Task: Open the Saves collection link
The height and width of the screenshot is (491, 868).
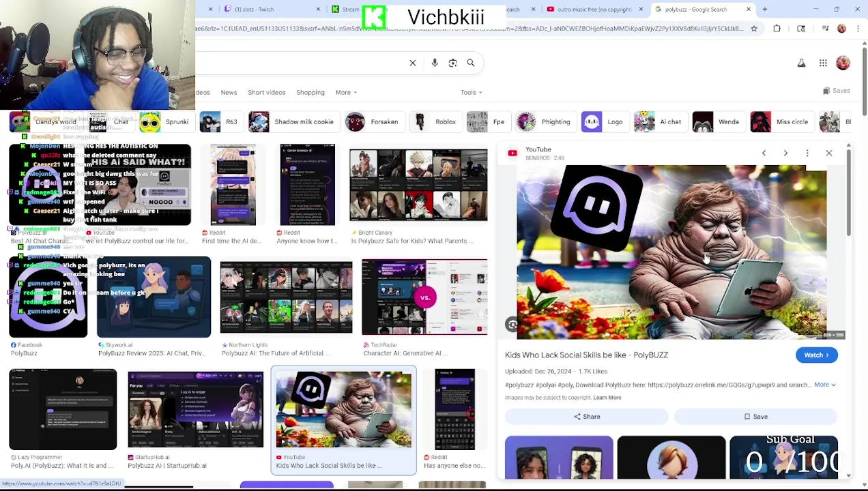Action: (x=837, y=91)
